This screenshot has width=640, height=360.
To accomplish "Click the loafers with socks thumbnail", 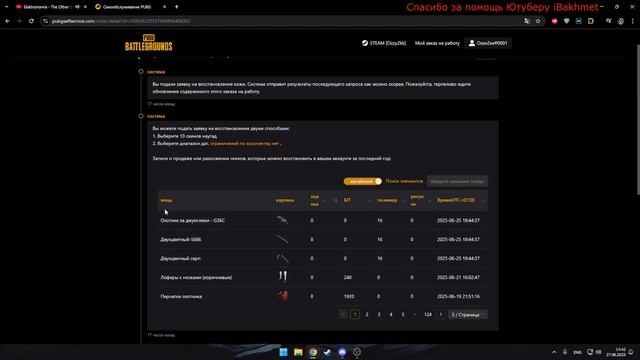I will pyautogui.click(x=282, y=277).
